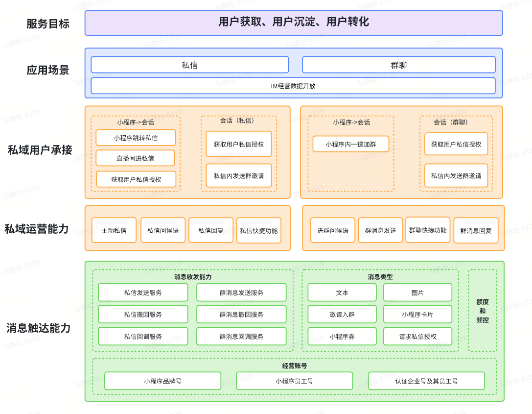Click the 主动私信 capability box
Screen dimensions: 532x414
[114, 230]
